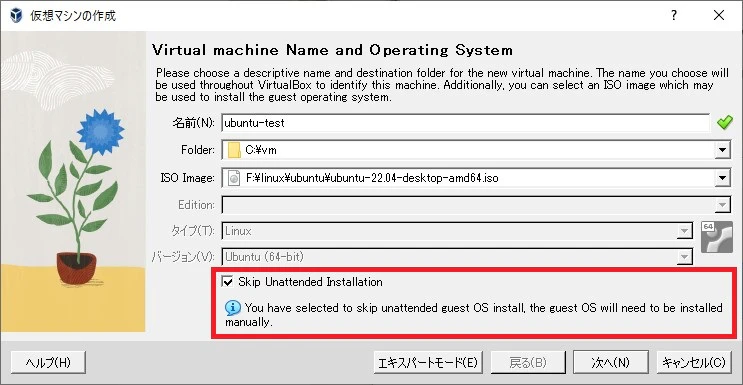
Task: Click the C:¥vm folder path text
Action: (x=261, y=151)
